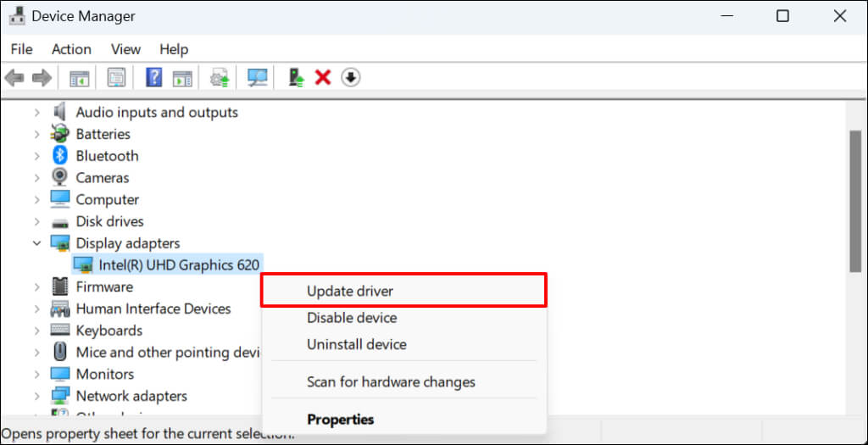Open the Help menu
This screenshot has width=868, height=445.
click(x=174, y=49)
